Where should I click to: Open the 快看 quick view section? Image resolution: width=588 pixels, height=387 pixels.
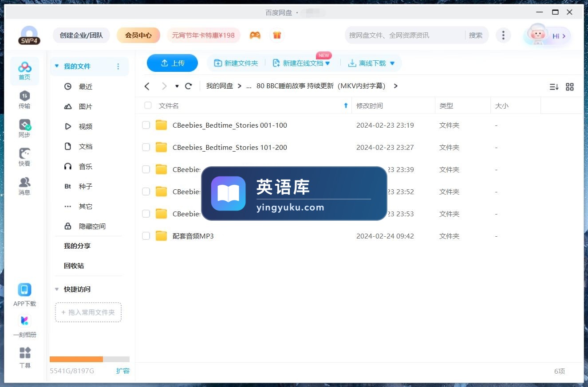(x=24, y=157)
